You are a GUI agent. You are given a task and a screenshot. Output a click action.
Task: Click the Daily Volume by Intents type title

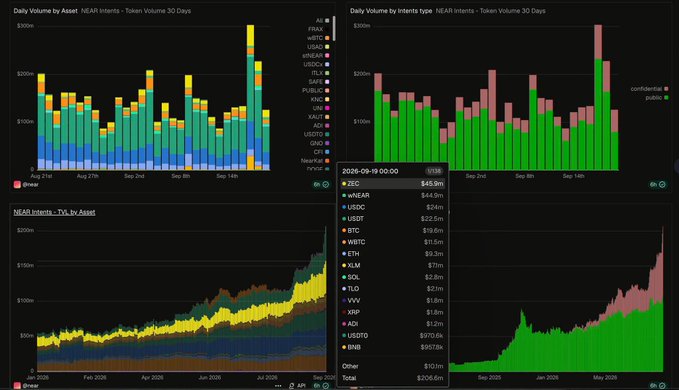[x=391, y=11]
